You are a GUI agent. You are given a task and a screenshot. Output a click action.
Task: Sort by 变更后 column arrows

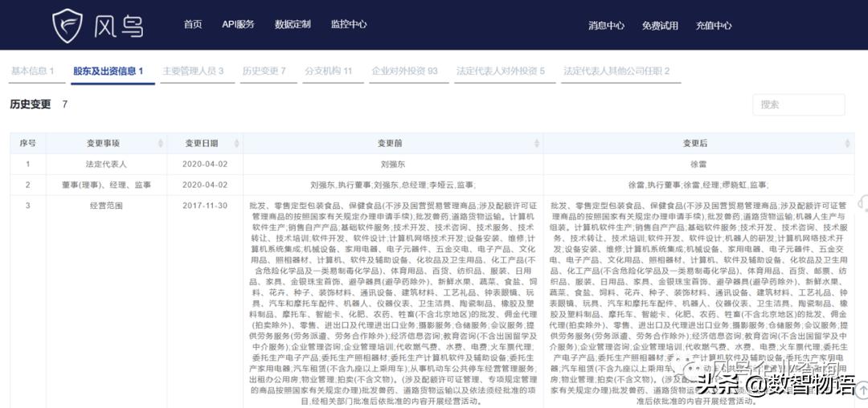pyautogui.click(x=847, y=143)
